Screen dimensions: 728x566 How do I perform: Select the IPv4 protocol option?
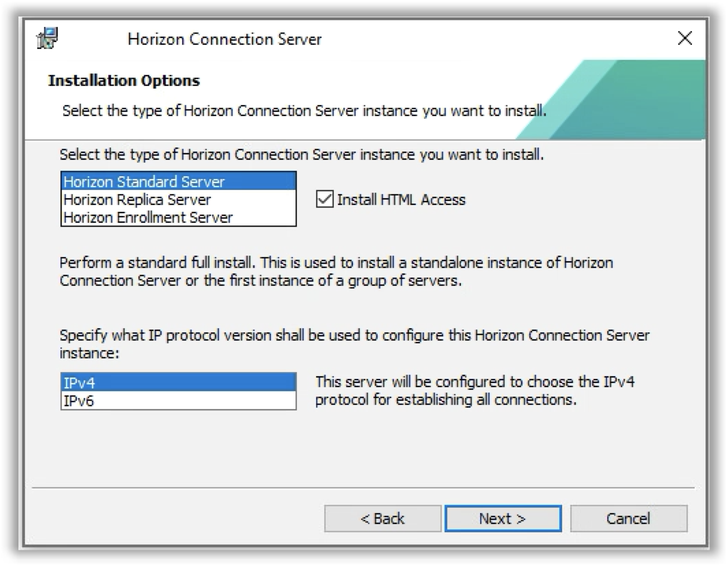(80, 383)
